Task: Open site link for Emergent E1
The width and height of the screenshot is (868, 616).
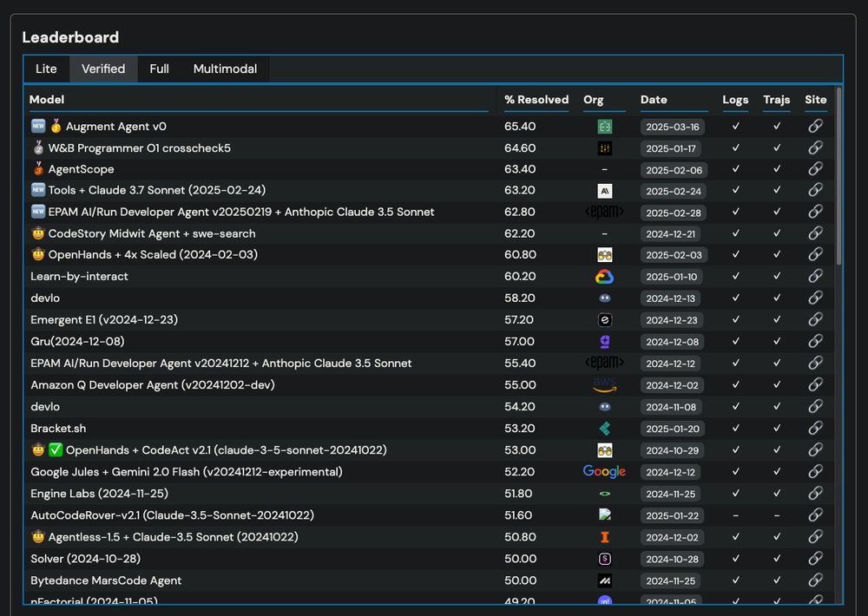Action: [x=815, y=319]
